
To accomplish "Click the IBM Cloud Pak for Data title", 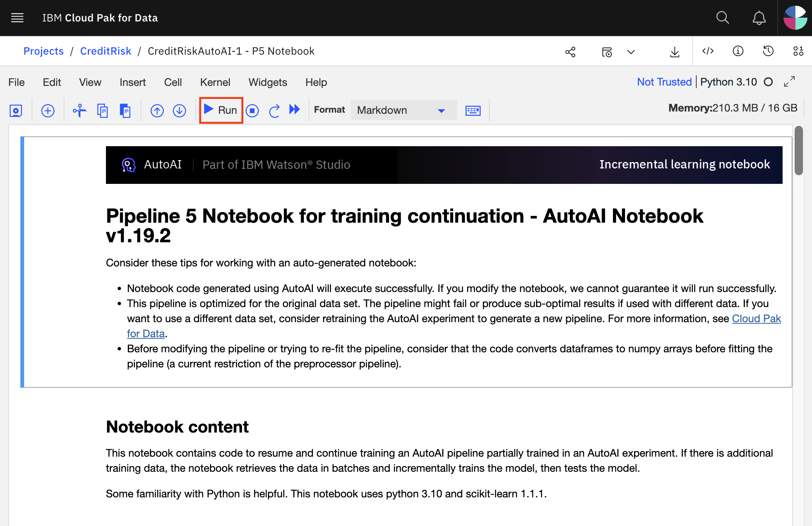I will (x=100, y=18).
